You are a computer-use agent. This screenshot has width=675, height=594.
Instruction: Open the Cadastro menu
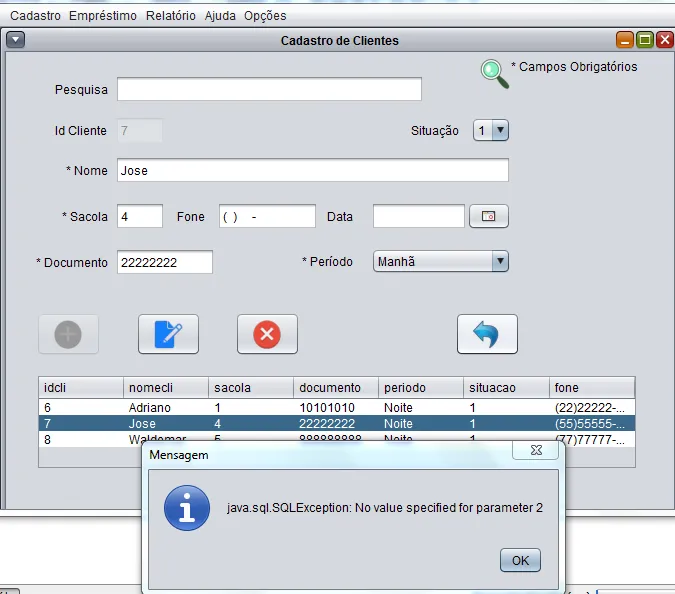pyautogui.click(x=35, y=15)
